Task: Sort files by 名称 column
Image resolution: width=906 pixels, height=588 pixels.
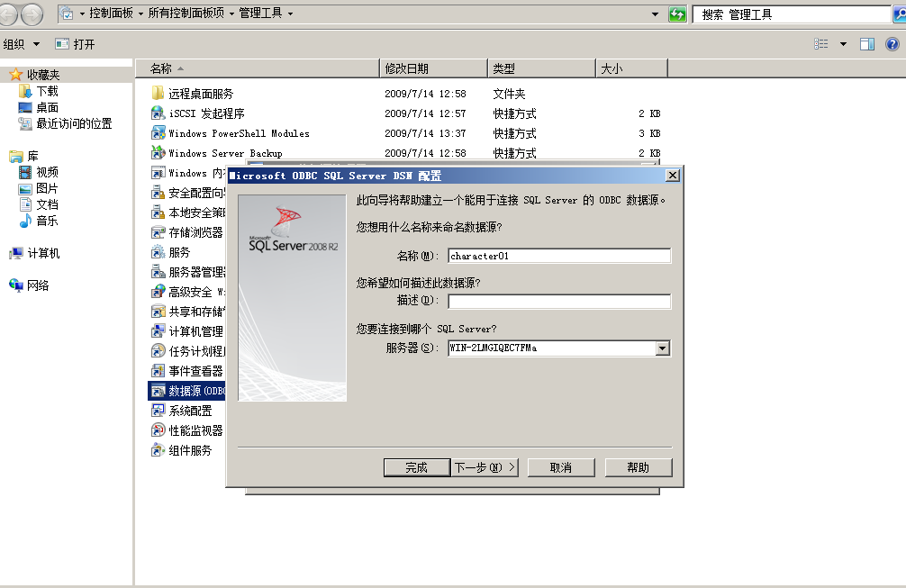Action: click(x=258, y=68)
